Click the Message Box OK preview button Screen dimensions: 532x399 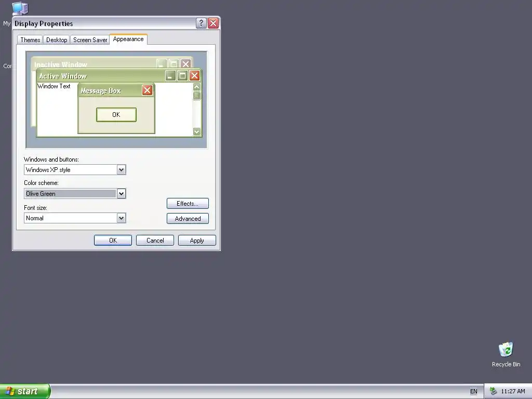116,115
